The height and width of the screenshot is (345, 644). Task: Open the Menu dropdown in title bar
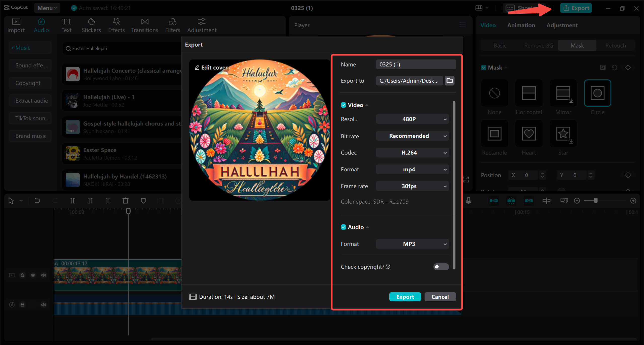pyautogui.click(x=47, y=8)
